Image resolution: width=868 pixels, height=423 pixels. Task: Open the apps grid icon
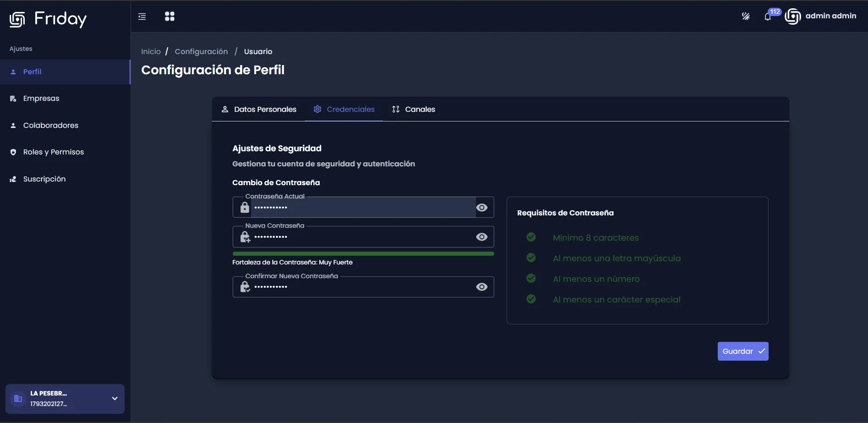tap(169, 16)
